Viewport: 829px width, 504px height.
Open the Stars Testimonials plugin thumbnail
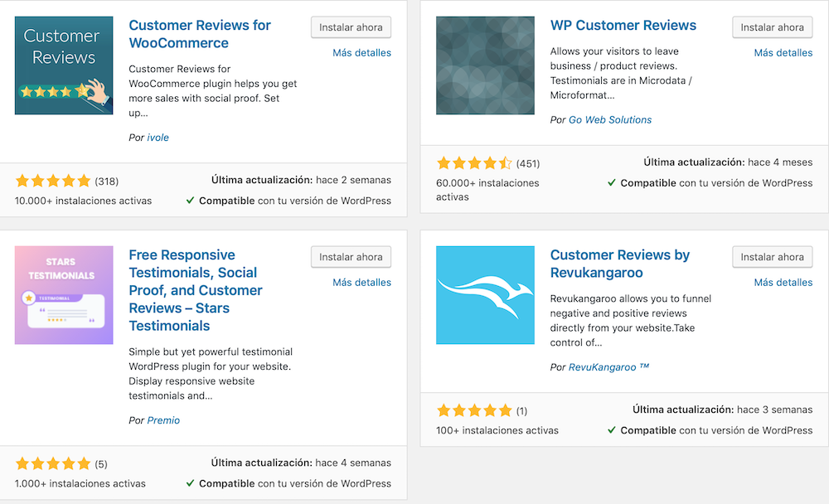tap(64, 295)
